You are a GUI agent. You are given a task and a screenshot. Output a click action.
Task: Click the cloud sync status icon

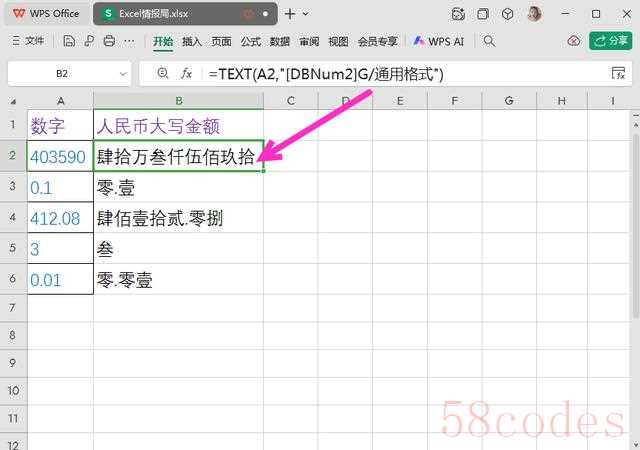click(573, 42)
